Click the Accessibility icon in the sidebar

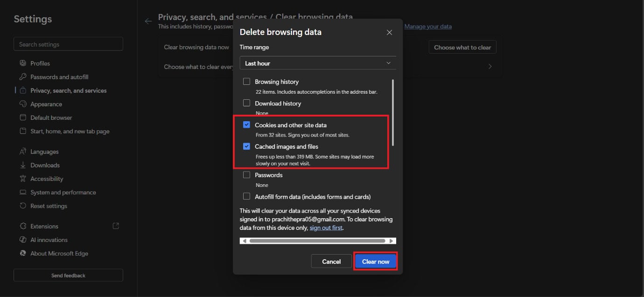[x=23, y=179]
